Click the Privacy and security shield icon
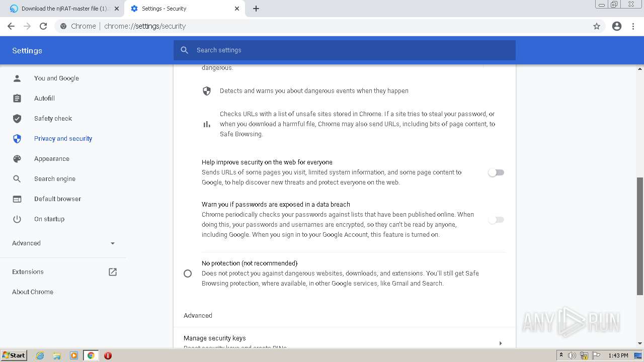The width and height of the screenshot is (644, 362). click(x=17, y=138)
